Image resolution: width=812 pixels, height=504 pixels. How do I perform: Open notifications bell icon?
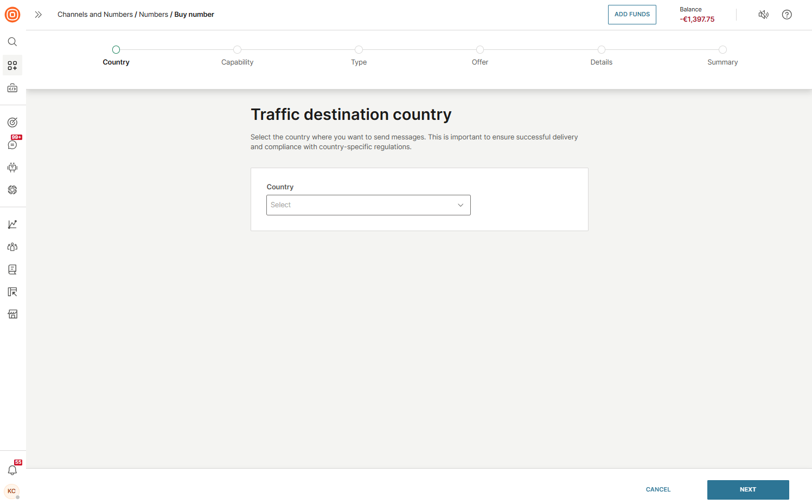pos(12,470)
